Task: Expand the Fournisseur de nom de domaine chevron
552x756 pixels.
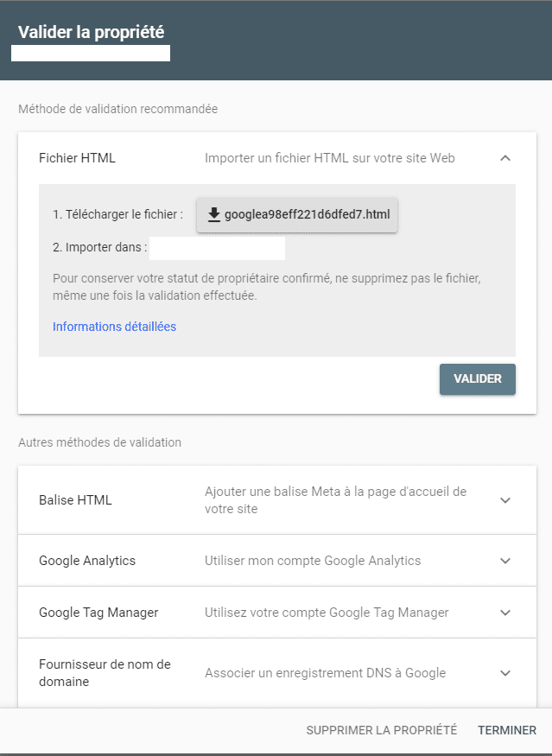Action: point(505,673)
